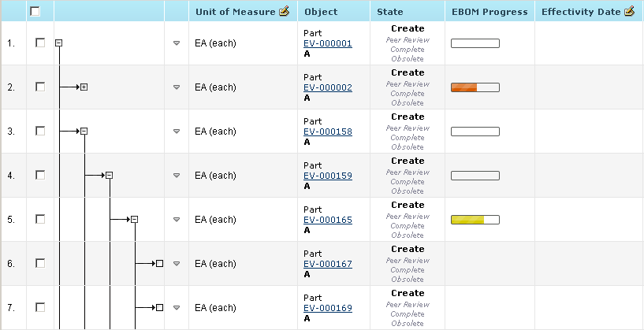Tick the checkbox for row 4
This screenshot has width=644, height=330.
coord(40,176)
